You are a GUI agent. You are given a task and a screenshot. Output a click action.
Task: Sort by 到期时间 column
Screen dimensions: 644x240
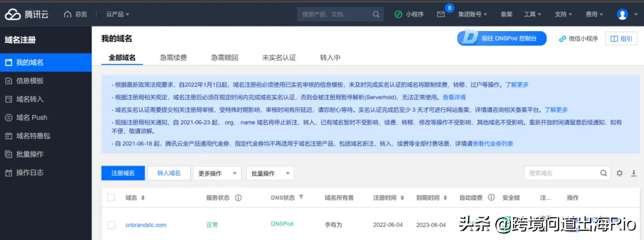[445, 198]
